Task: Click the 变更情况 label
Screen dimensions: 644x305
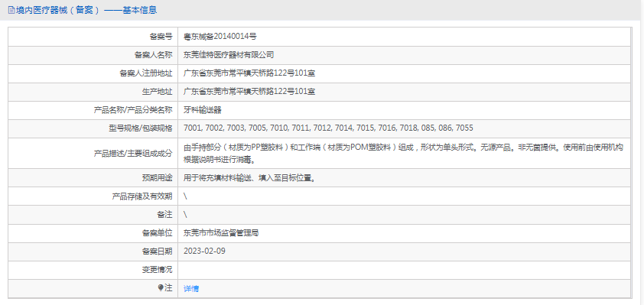Action: click(x=158, y=270)
